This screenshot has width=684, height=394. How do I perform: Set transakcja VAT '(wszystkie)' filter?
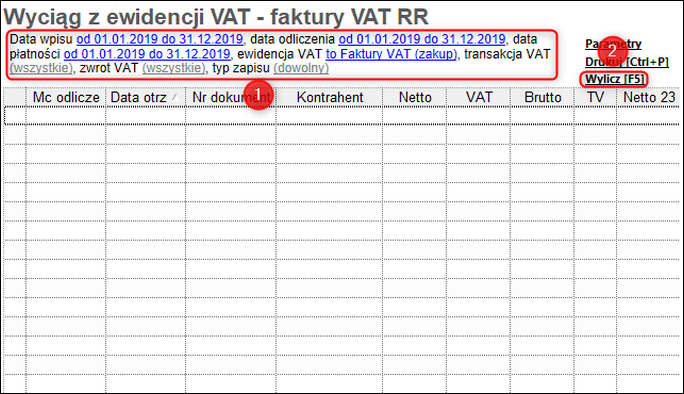(41, 68)
